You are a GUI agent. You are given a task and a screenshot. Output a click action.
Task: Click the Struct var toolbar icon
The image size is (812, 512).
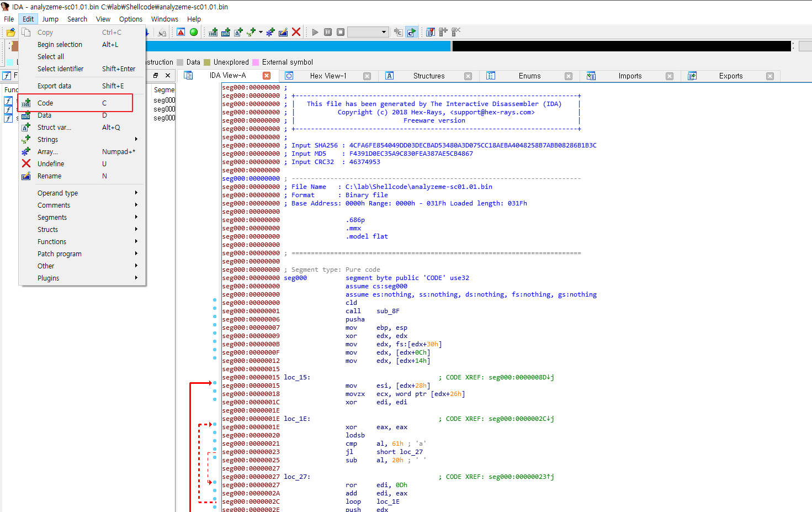pos(238,32)
